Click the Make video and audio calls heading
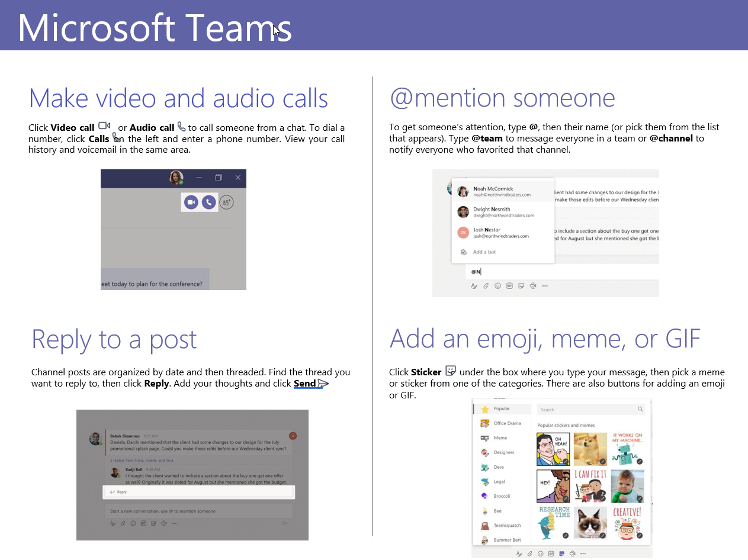748x560 pixels. pos(178,98)
